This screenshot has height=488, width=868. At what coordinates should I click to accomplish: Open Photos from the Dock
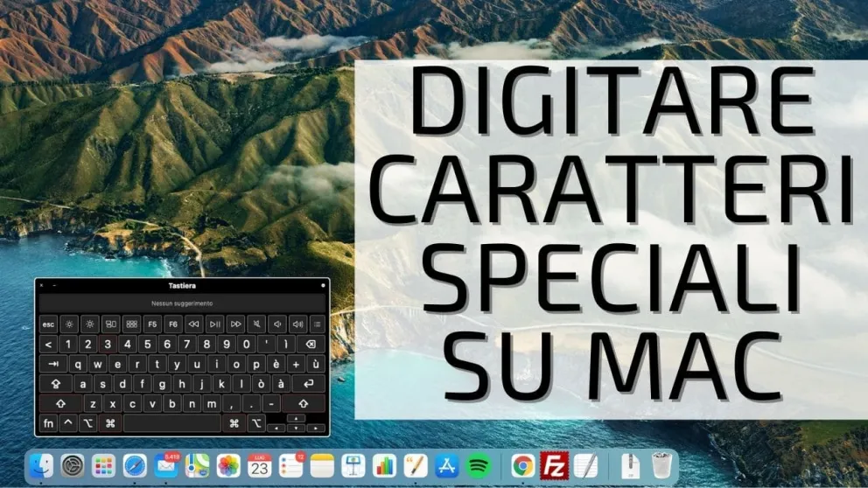228,466
